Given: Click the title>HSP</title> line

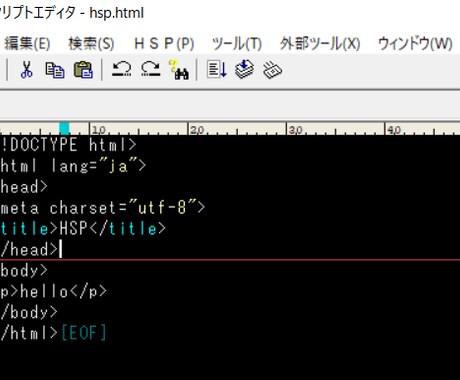Looking at the screenshot, I should pyautogui.click(x=83, y=229).
